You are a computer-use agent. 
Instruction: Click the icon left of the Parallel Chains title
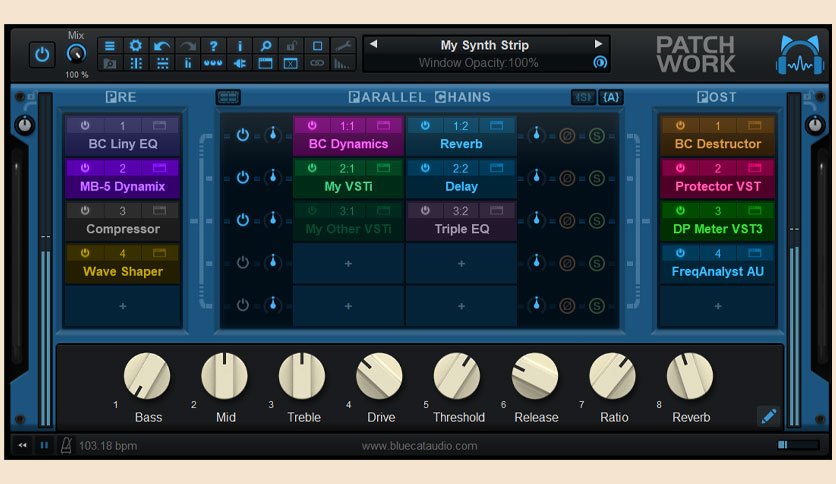point(228,97)
